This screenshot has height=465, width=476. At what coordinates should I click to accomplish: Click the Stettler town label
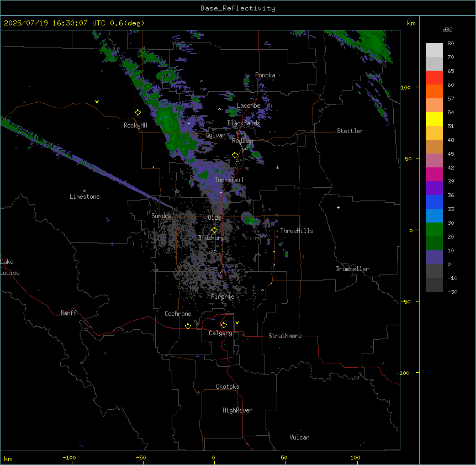pos(350,131)
